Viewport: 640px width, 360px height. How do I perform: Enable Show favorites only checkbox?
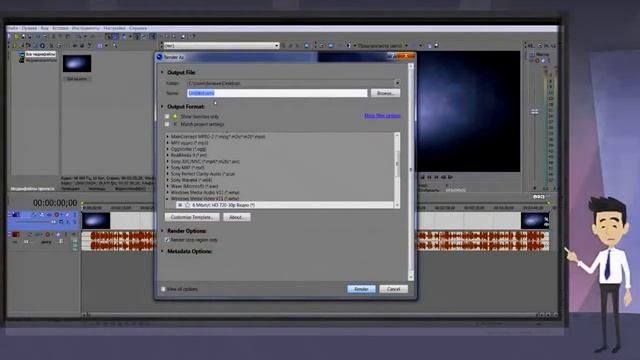[x=167, y=116]
